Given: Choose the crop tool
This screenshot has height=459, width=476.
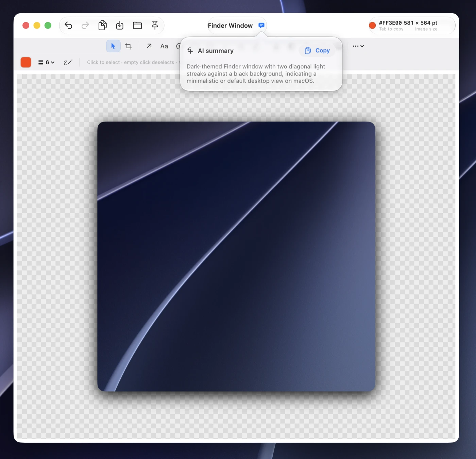Looking at the screenshot, I should tap(129, 46).
